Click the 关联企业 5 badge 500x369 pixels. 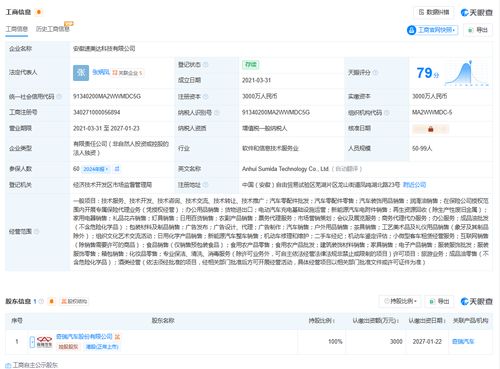(x=127, y=73)
